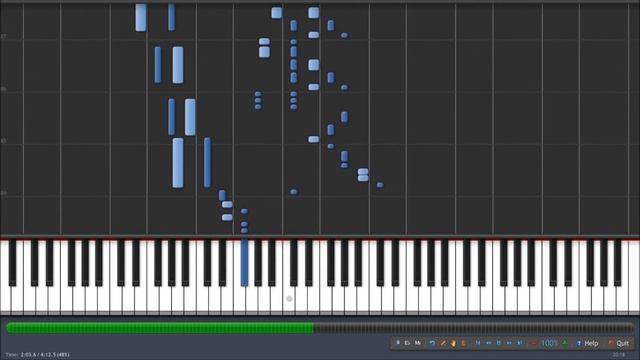The image size is (640, 360).
Task: Rewind the song playback
Action: (x=489, y=343)
